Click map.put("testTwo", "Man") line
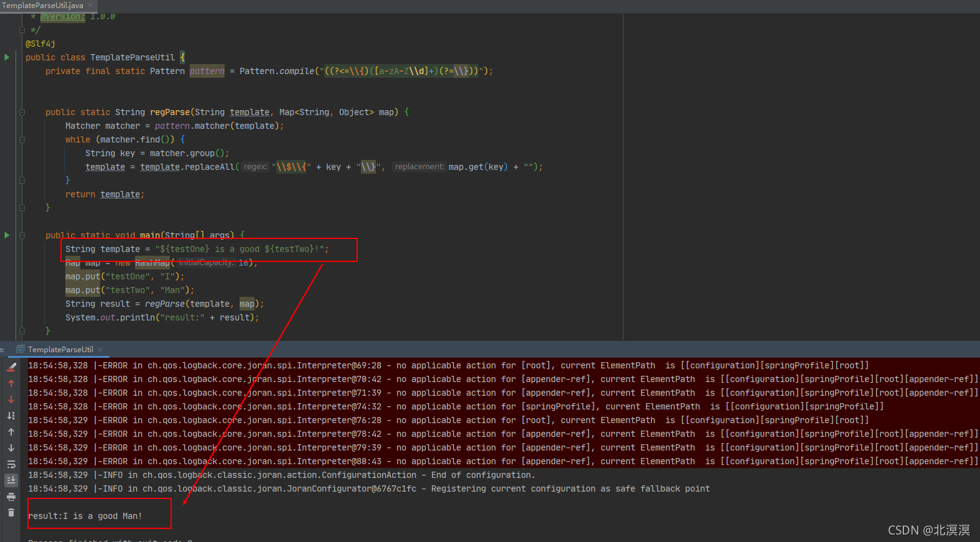Screen dimensions: 980x542 [130, 290]
